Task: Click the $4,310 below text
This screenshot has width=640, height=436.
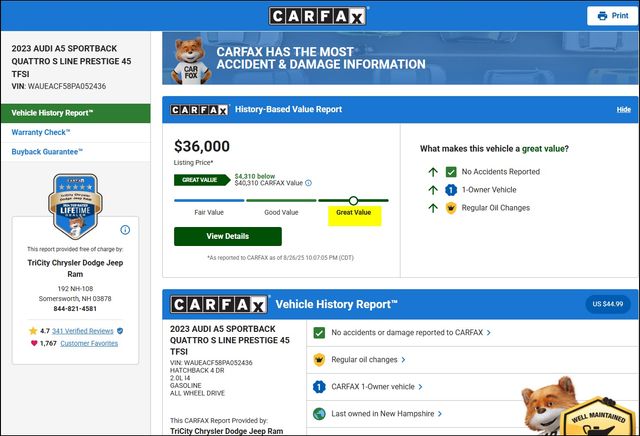Action: coord(255,176)
